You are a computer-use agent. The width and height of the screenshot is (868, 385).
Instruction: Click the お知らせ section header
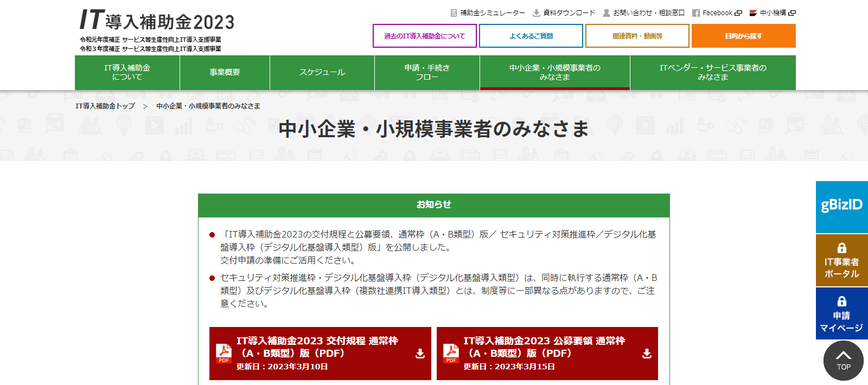click(x=434, y=205)
